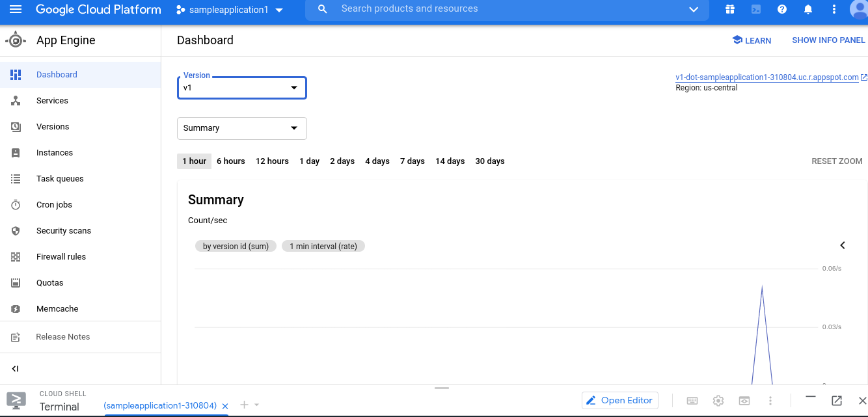
Task: Open the sampleapplication1 project selector
Action: click(x=230, y=10)
